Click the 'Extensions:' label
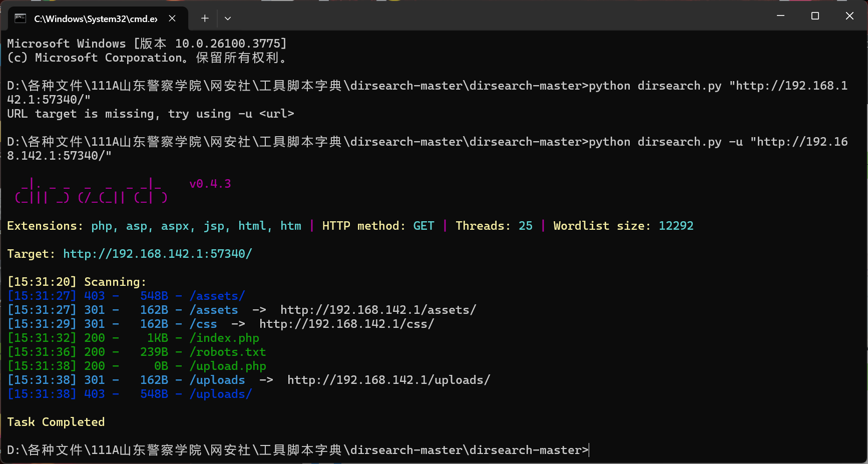Screen dimensions: 868x464 pyautogui.click(x=45, y=226)
